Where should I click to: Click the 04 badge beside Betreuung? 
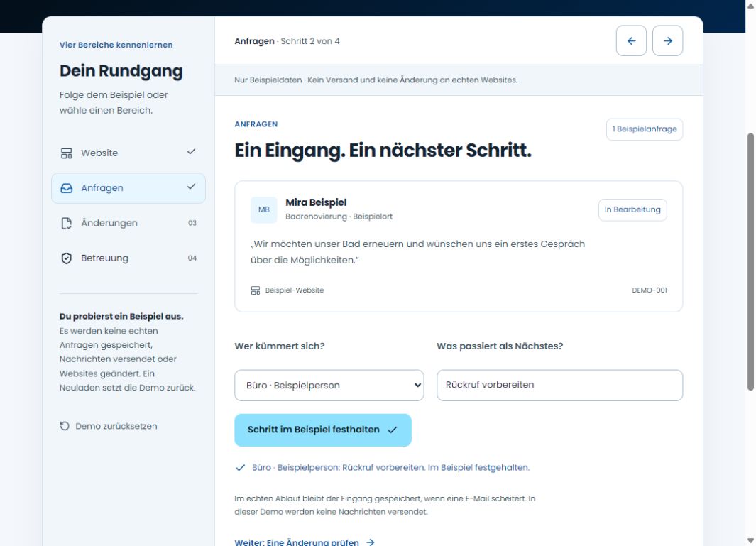point(192,258)
